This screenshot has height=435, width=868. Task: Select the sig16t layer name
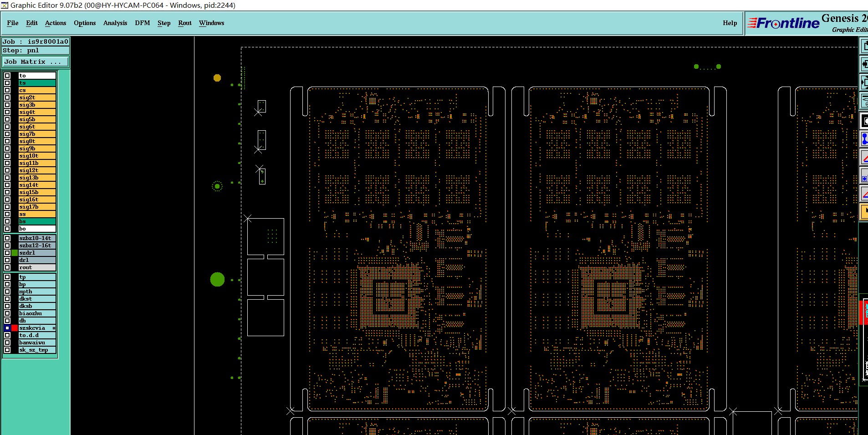(37, 200)
